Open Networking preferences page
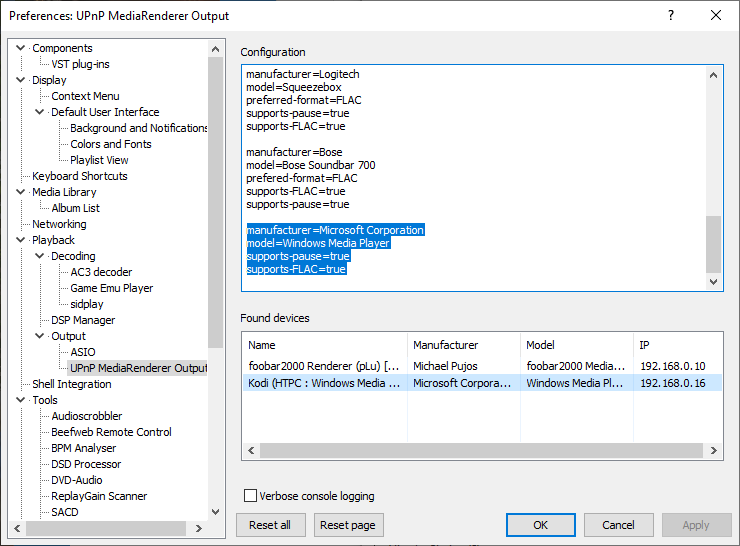740x546 pixels. 59,224
